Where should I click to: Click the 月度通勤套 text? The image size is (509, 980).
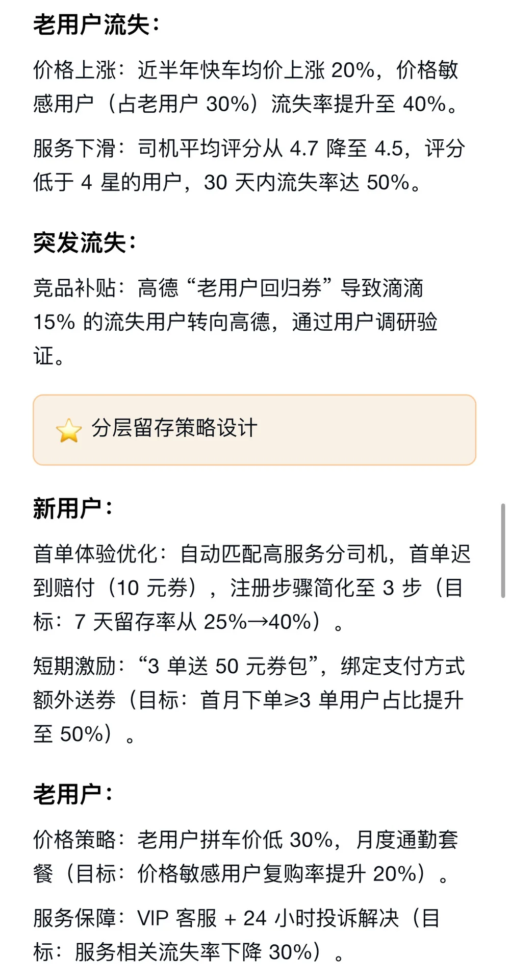(x=407, y=840)
